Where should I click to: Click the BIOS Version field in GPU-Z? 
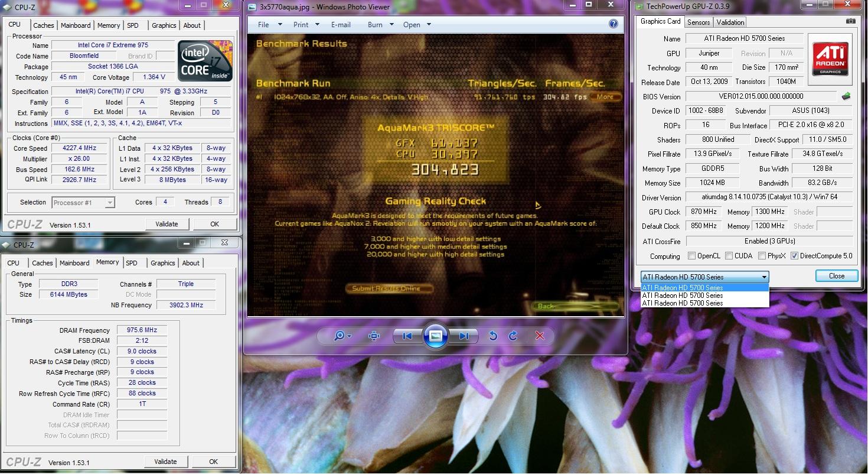click(761, 96)
